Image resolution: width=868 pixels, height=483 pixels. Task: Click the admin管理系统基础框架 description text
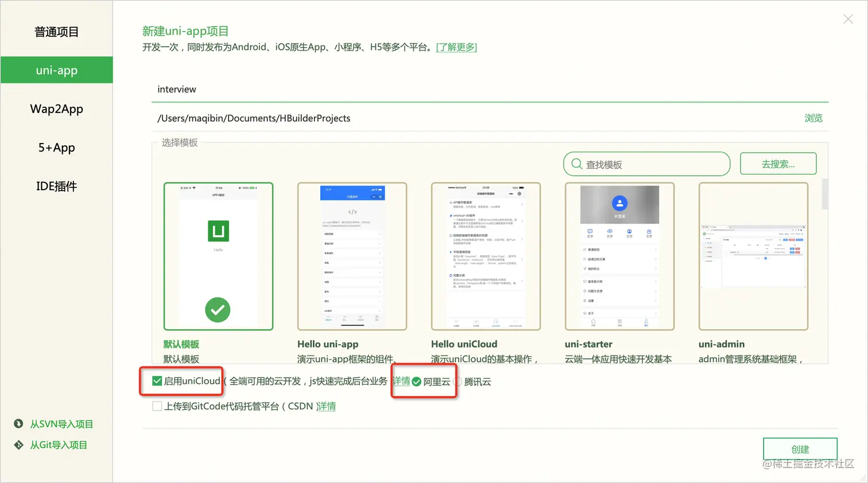(x=750, y=359)
